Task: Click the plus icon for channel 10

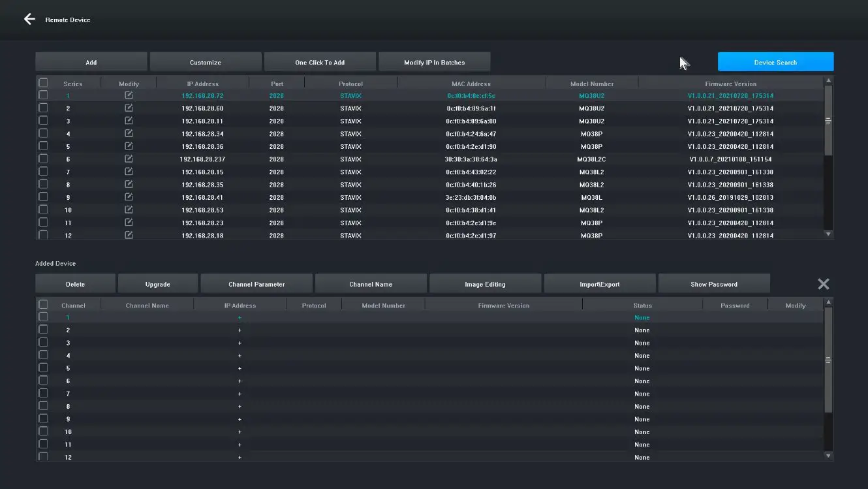Action: point(240,432)
